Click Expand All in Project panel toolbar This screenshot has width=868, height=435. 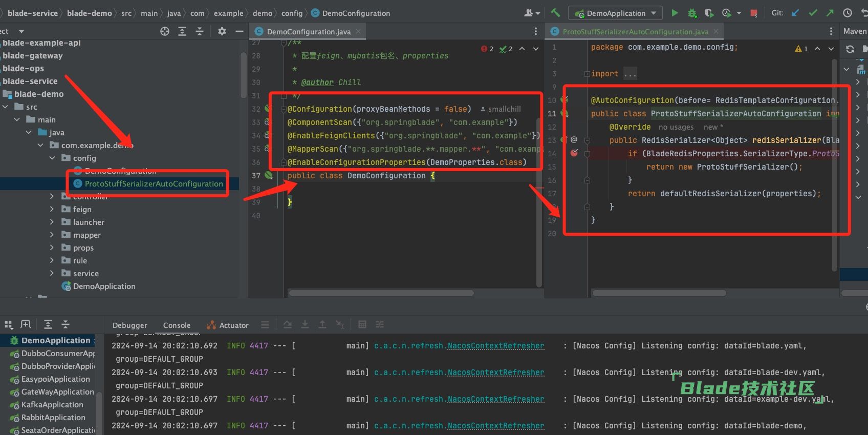[x=182, y=31]
